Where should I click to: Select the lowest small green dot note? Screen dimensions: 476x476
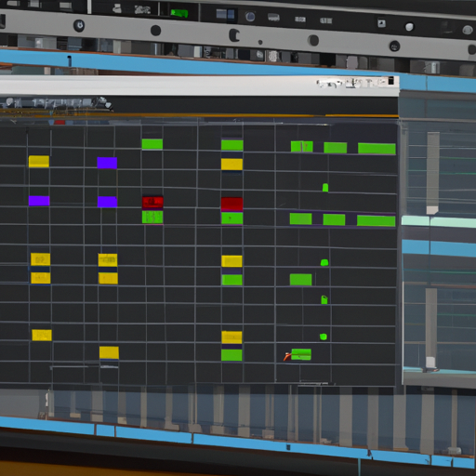click(x=324, y=337)
